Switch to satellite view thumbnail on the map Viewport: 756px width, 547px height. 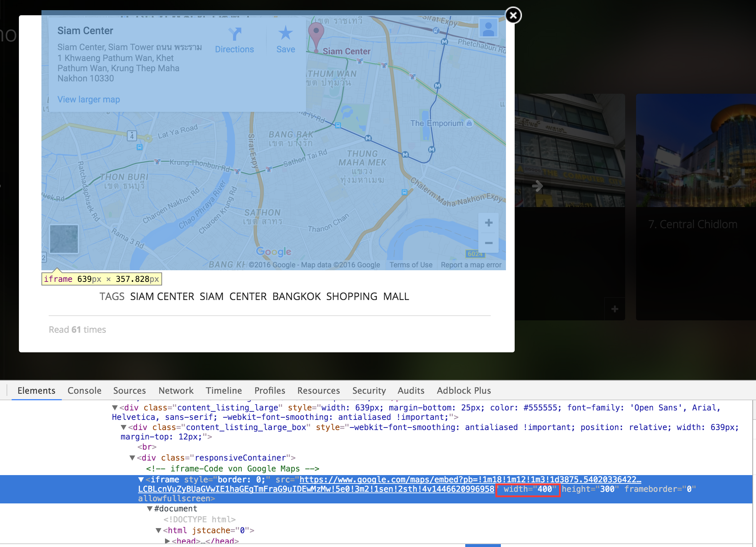(64, 239)
